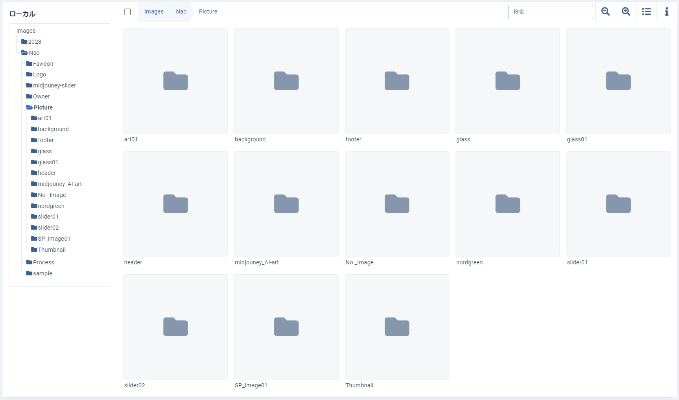Screen dimensions: 679x400
Task: Go to images in the breadcrumb
Action: 154,12
